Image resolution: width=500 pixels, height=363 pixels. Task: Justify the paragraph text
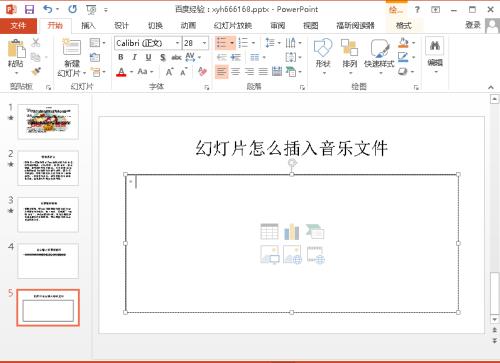pyautogui.click(x=263, y=71)
